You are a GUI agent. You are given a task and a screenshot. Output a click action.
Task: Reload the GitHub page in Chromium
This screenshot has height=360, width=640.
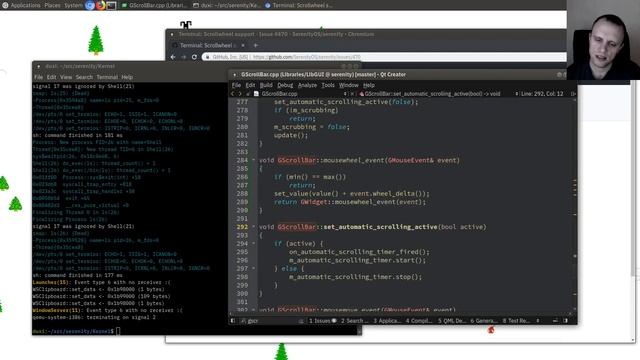194,57
